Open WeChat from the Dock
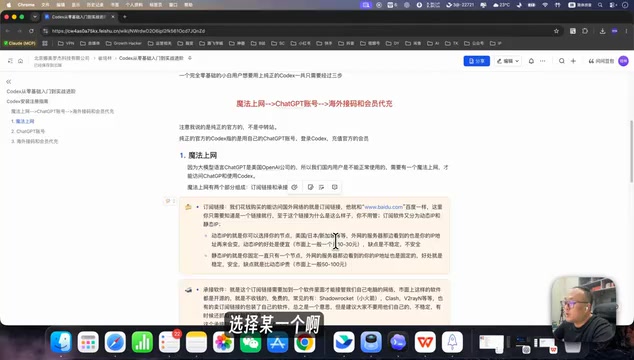Image resolution: width=634 pixels, height=360 pixels. tap(251, 342)
